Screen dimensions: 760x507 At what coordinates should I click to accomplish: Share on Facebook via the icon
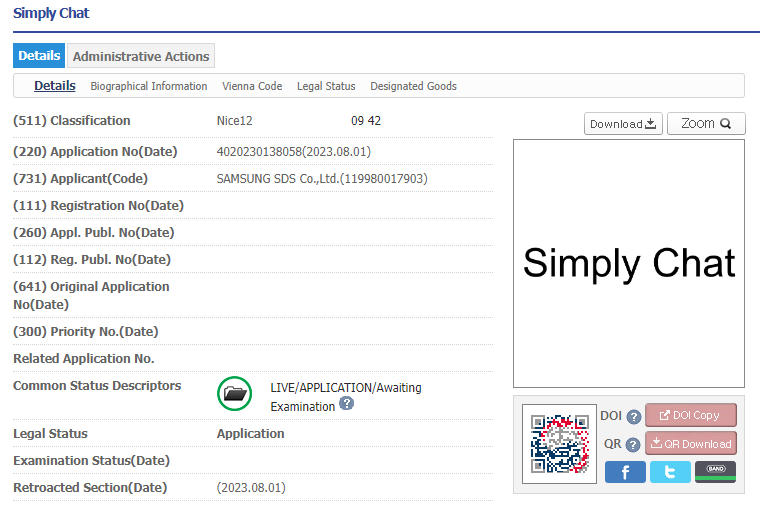coord(625,472)
